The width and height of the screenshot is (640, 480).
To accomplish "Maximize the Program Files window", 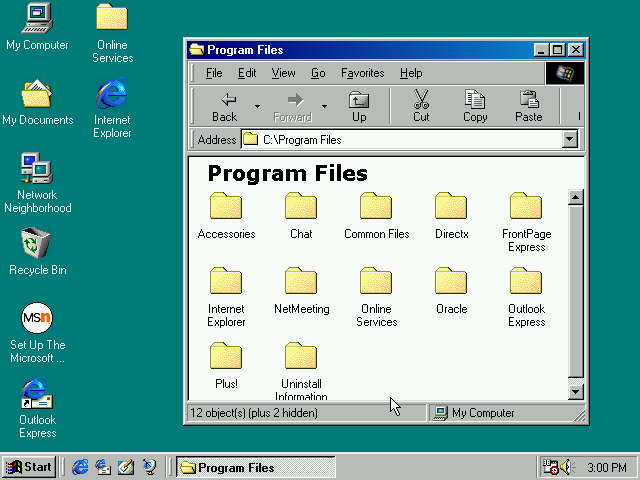I will pyautogui.click(x=557, y=50).
